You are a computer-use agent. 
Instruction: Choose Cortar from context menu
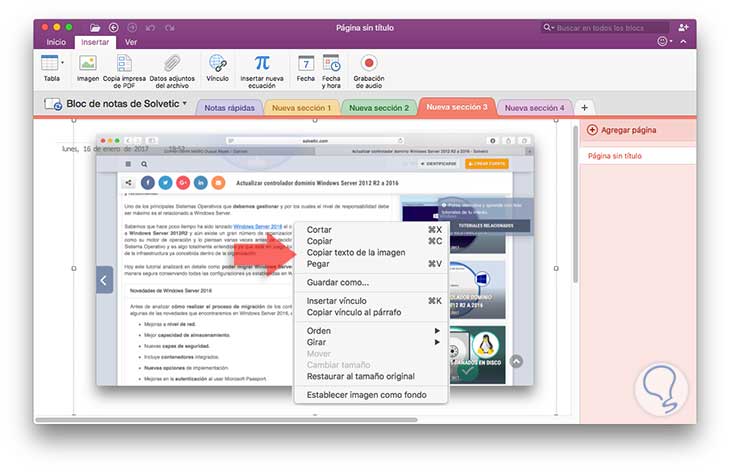point(372,229)
